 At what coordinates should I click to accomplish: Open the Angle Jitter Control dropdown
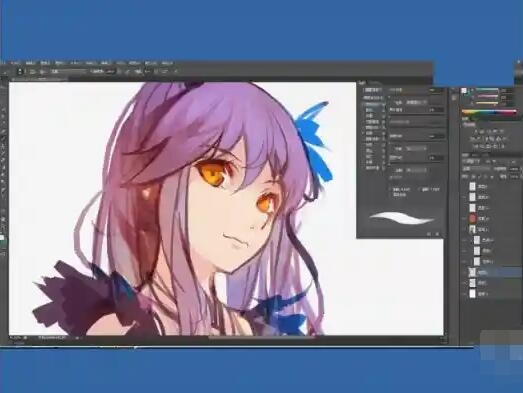pyautogui.click(x=416, y=148)
